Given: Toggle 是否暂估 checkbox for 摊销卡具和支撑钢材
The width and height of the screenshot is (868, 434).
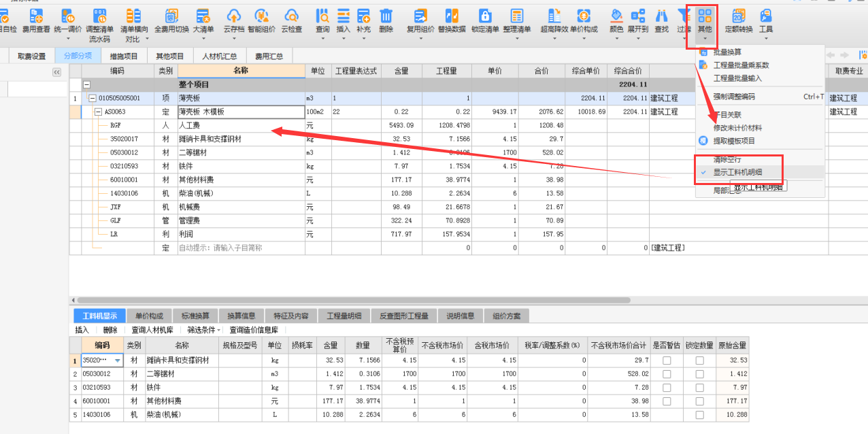Looking at the screenshot, I should (x=667, y=361).
